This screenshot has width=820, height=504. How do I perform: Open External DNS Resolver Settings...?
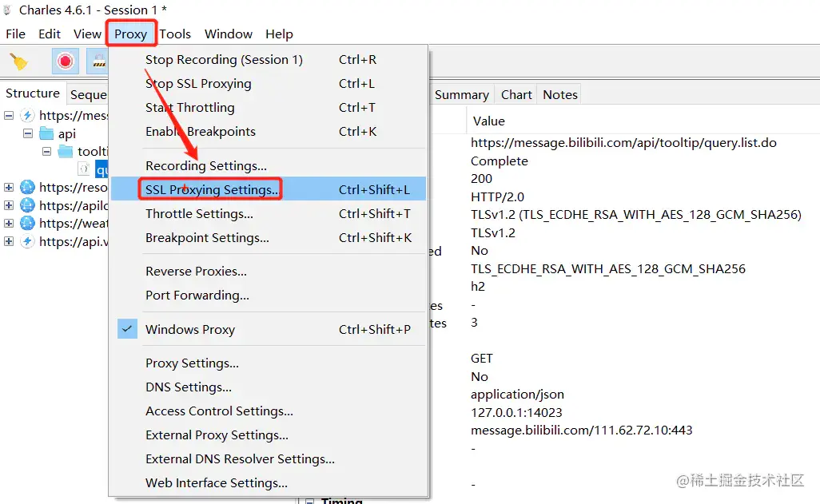[x=269, y=458]
